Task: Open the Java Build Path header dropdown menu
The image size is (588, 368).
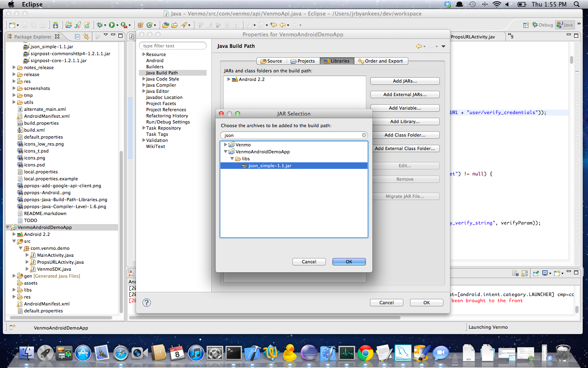Action: click(443, 46)
